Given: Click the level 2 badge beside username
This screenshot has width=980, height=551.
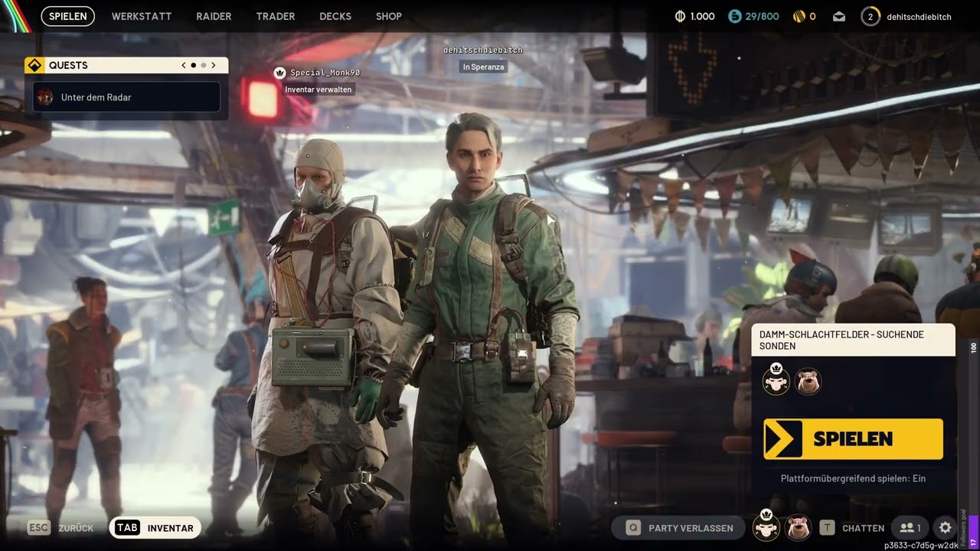Looking at the screenshot, I should pyautogui.click(x=871, y=16).
